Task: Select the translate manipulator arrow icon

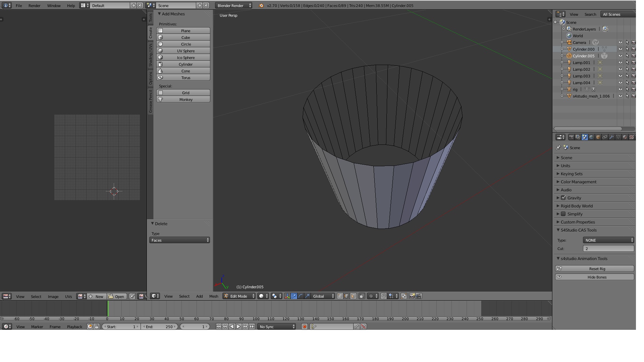Action: coord(294,296)
